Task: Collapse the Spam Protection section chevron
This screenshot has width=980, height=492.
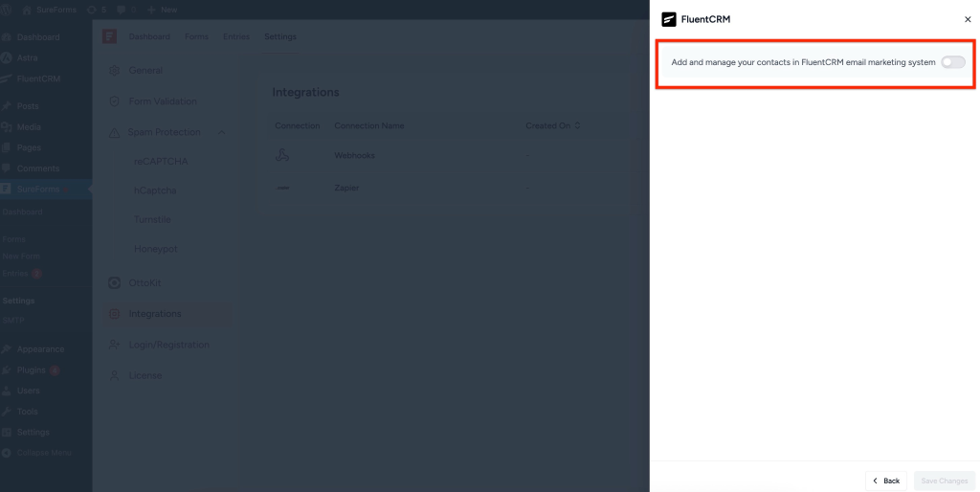Action: [221, 132]
